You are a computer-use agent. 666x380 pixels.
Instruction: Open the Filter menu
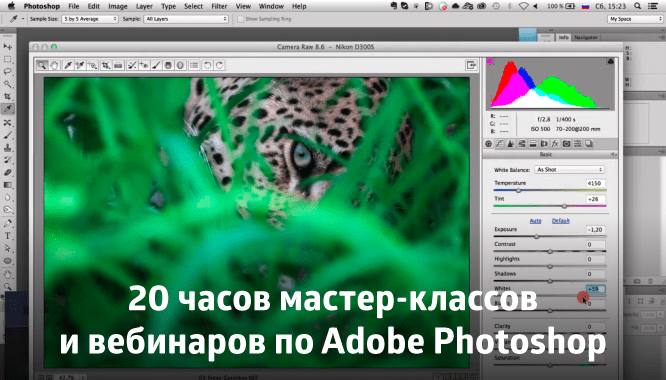pyautogui.click(x=219, y=6)
